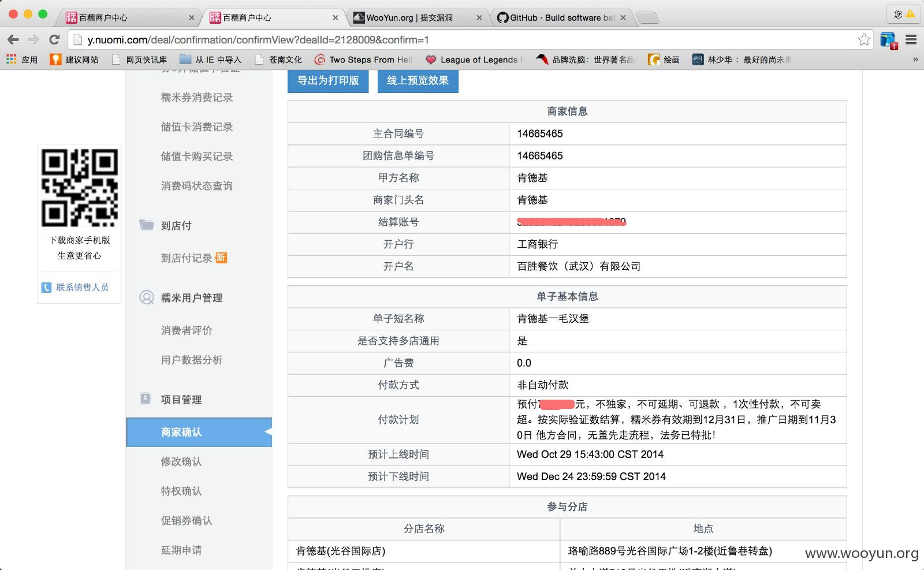The height and width of the screenshot is (570, 924).
Task: Select the 商家确认 menu item
Action: click(199, 432)
